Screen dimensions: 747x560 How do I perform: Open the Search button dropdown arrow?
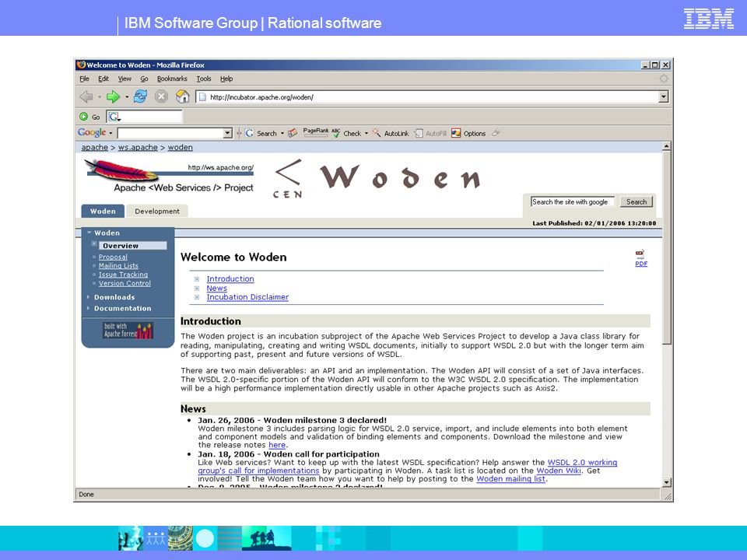click(x=282, y=133)
